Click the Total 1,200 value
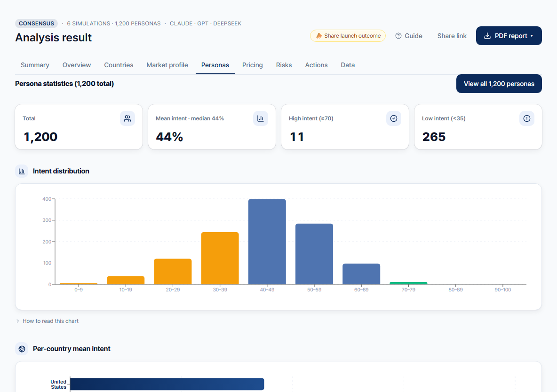 [40, 137]
